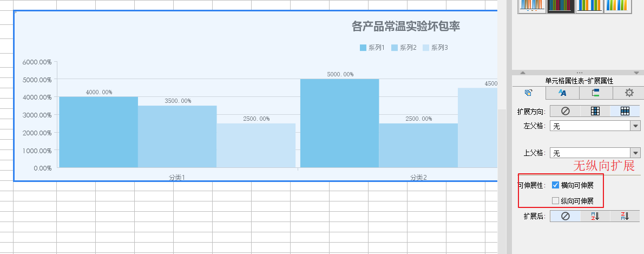The height and width of the screenshot is (254, 644).
Task: Pick the gradient blue-green chart style thumbnail
Action: [617, 5]
